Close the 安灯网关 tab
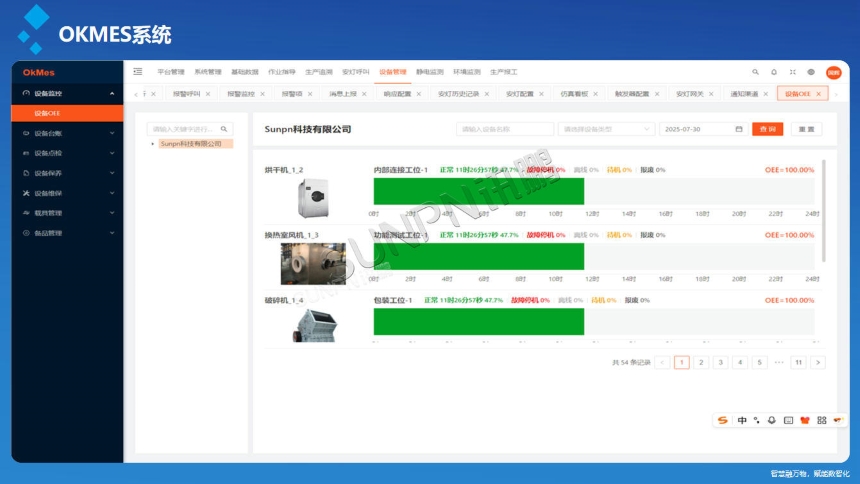 711,94
